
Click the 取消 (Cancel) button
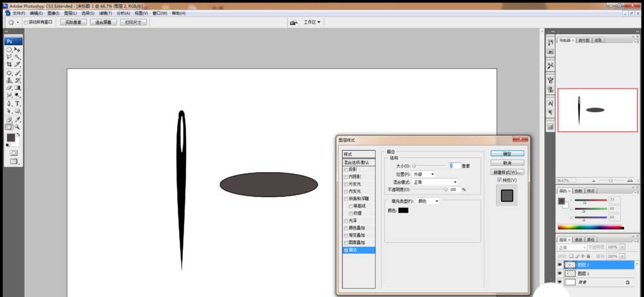pyautogui.click(x=507, y=163)
